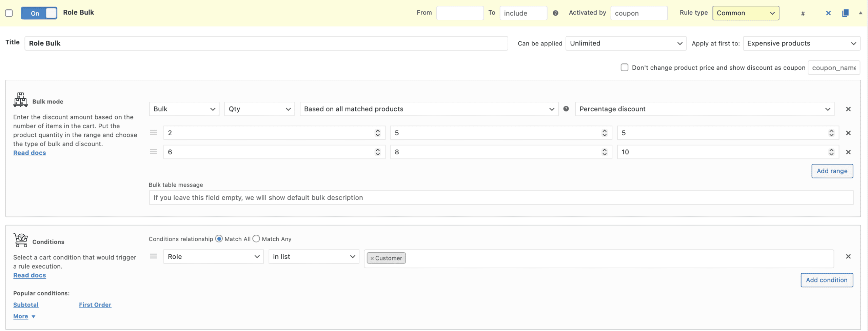
Task: Remove the Role condition row
Action: pyautogui.click(x=848, y=257)
